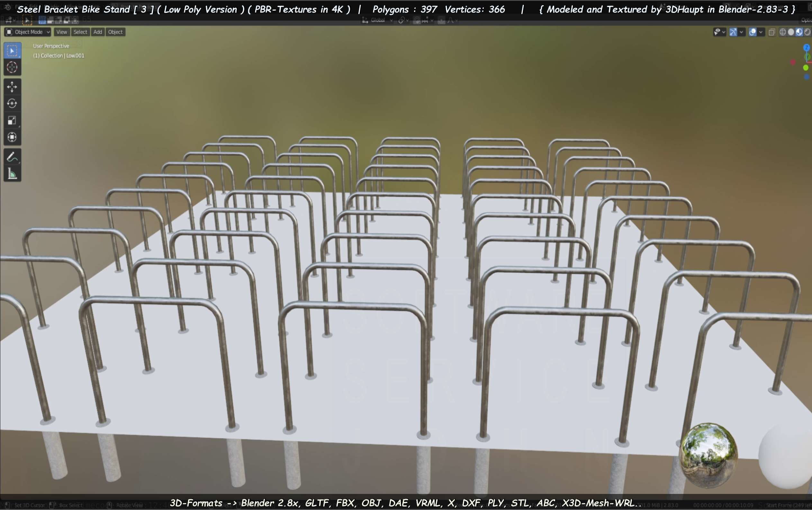This screenshot has height=510, width=812.
Task: Select the 3D Cursor tool
Action: 12,67
